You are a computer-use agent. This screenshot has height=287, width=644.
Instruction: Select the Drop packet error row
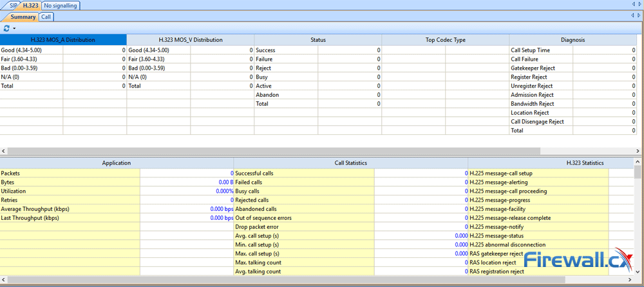[x=351, y=227]
